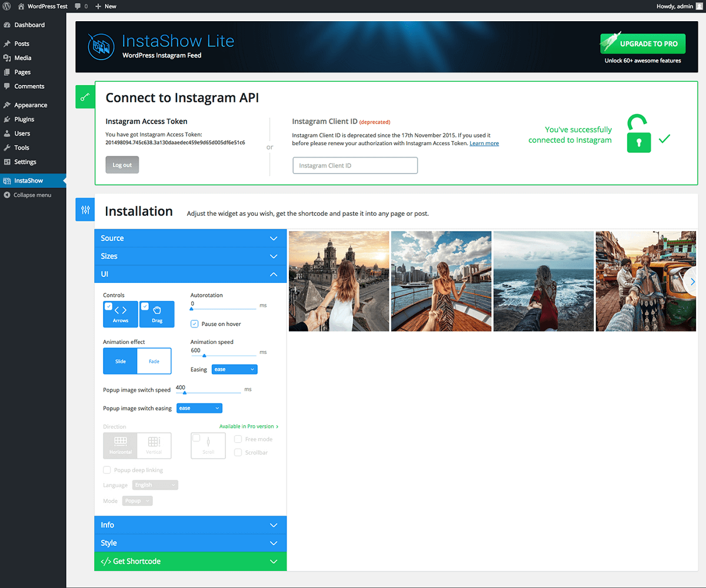Open the comments bubble in admin bar
Screen dimensions: 706x588
pos(78,6)
